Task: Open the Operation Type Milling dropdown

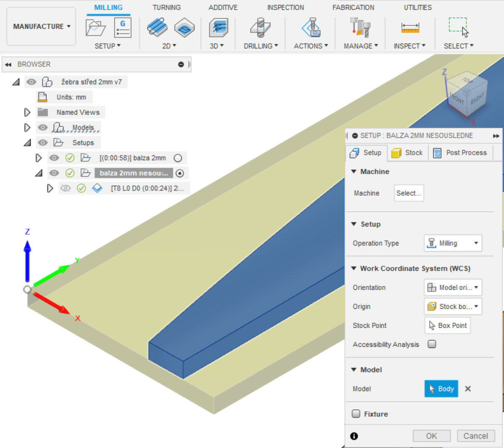Action: [453, 243]
